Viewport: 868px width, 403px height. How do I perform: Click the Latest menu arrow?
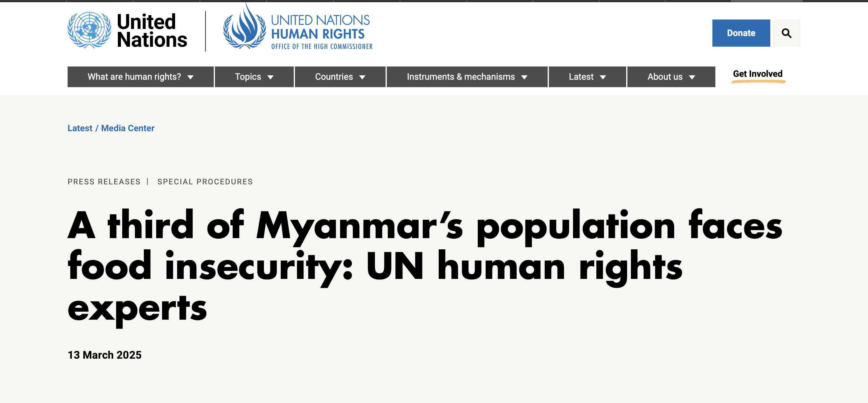coord(603,77)
